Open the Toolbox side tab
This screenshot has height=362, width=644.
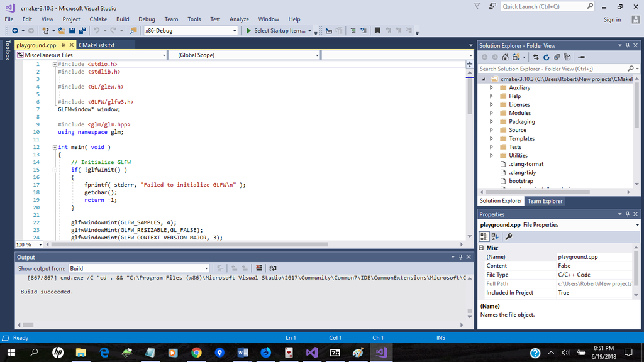(x=8, y=50)
